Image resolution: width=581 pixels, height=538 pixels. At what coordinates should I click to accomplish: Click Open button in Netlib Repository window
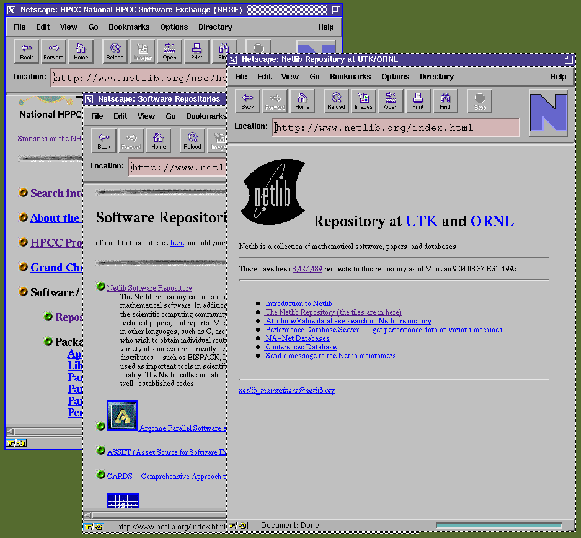point(390,101)
